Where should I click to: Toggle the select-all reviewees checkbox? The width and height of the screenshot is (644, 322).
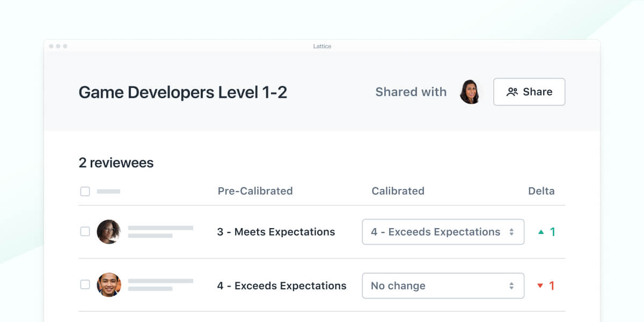[85, 191]
